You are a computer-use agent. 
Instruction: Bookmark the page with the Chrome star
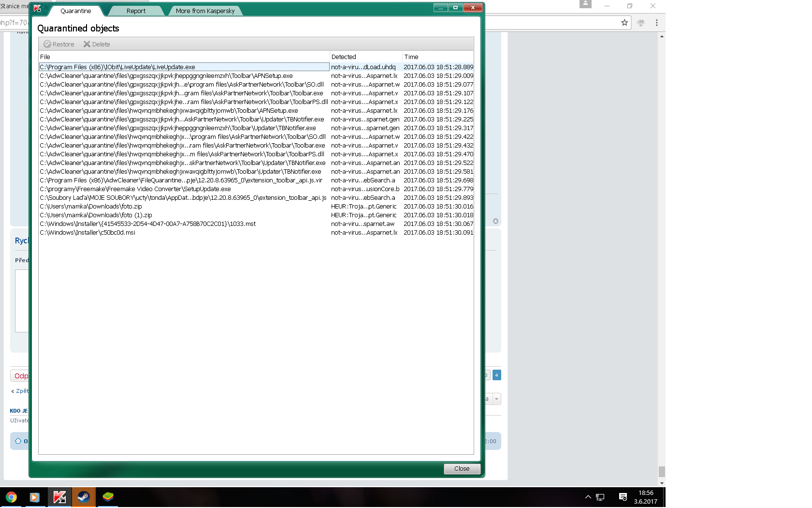[x=624, y=22]
